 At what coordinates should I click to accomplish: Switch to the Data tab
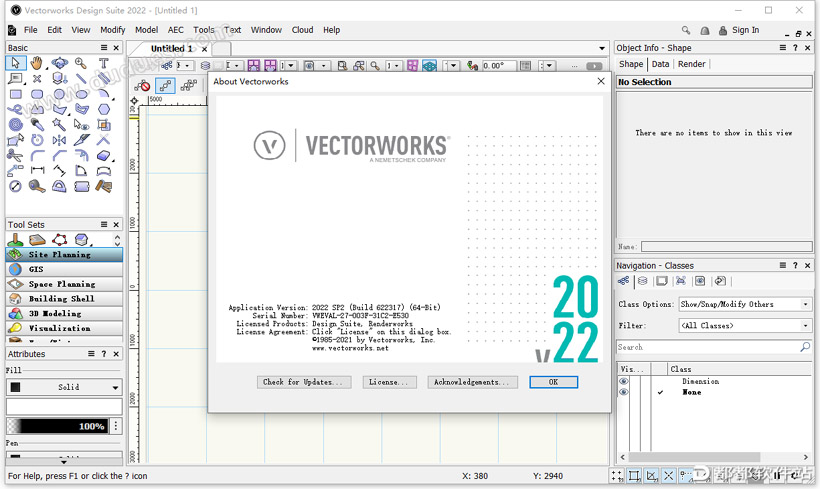[660, 64]
